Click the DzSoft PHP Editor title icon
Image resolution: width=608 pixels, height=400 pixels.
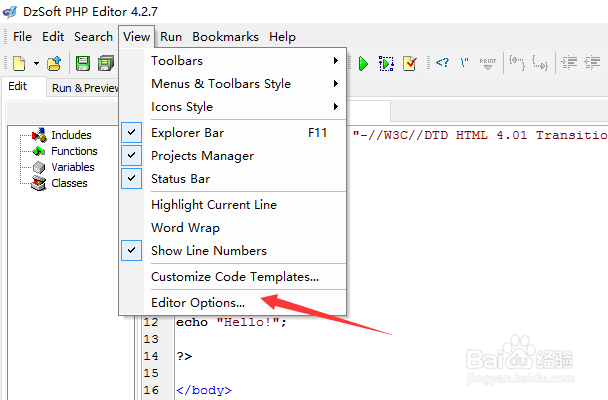pyautogui.click(x=9, y=12)
